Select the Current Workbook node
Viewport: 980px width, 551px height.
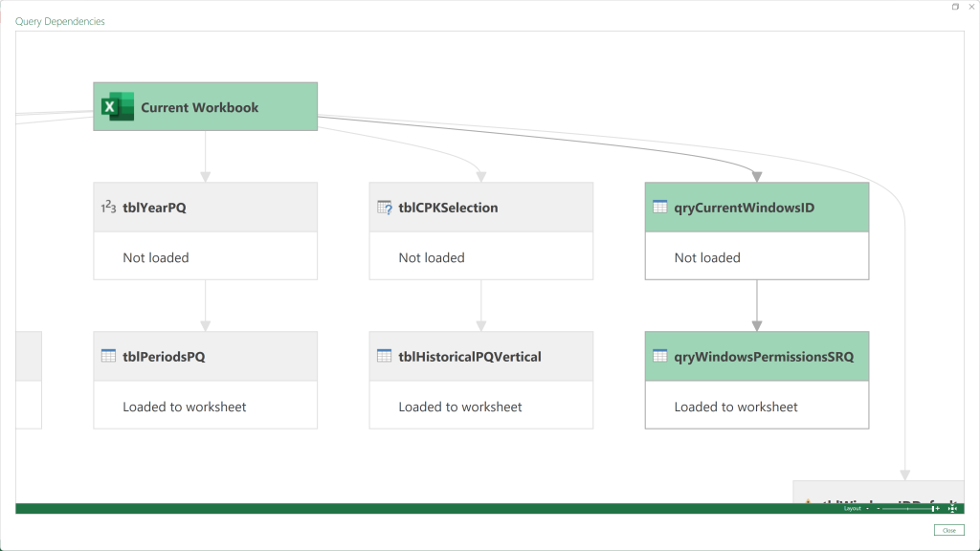coord(205,107)
